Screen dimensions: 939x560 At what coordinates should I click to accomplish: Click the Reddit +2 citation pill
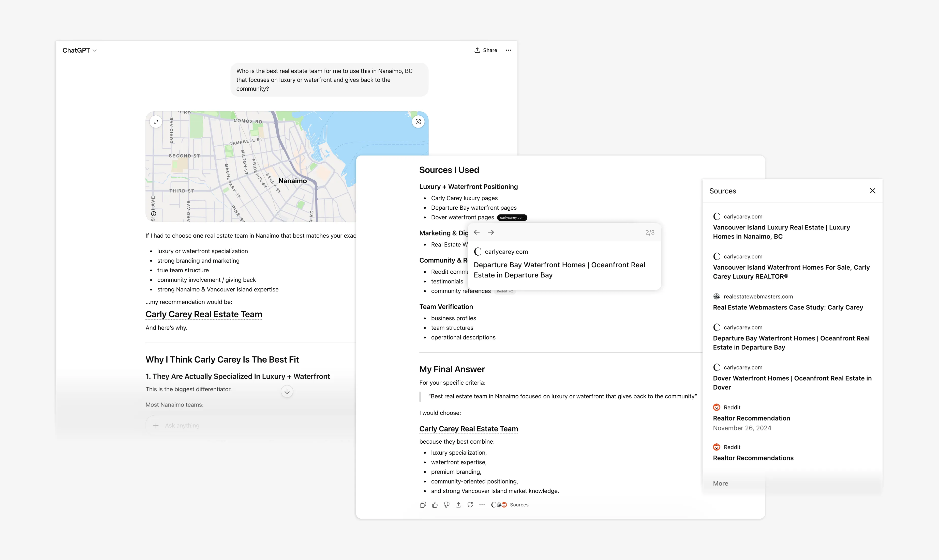point(505,291)
